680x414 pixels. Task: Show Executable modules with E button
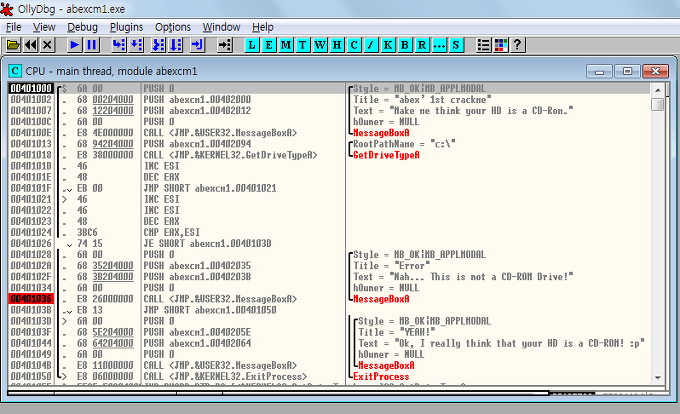pos(269,45)
